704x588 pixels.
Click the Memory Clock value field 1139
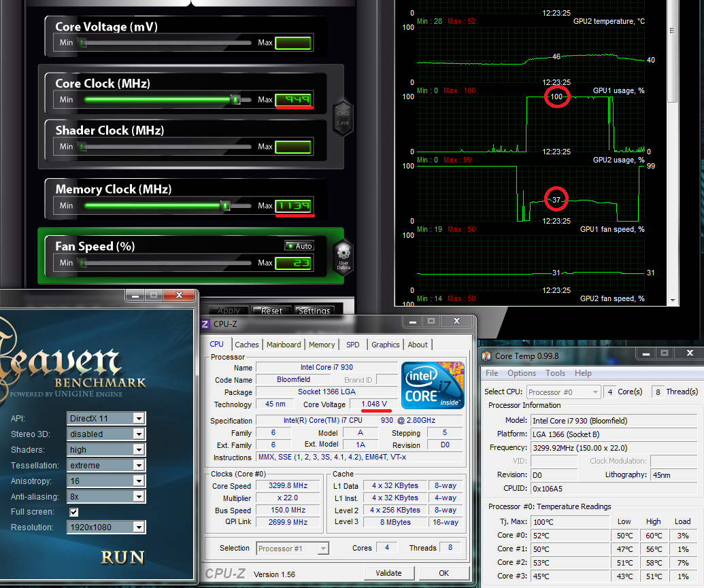294,205
